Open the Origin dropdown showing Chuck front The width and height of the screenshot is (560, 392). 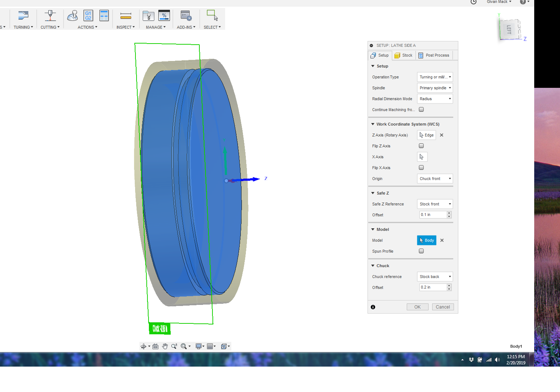(435, 179)
